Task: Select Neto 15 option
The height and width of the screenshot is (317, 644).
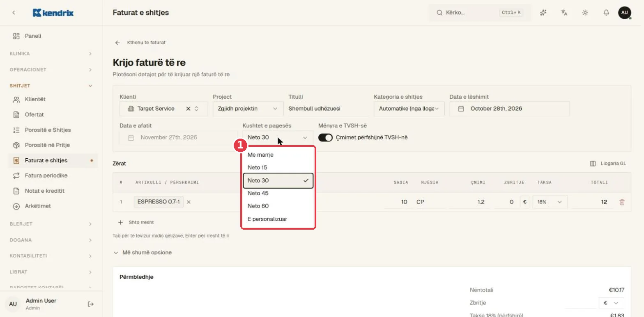Action: tap(278, 168)
